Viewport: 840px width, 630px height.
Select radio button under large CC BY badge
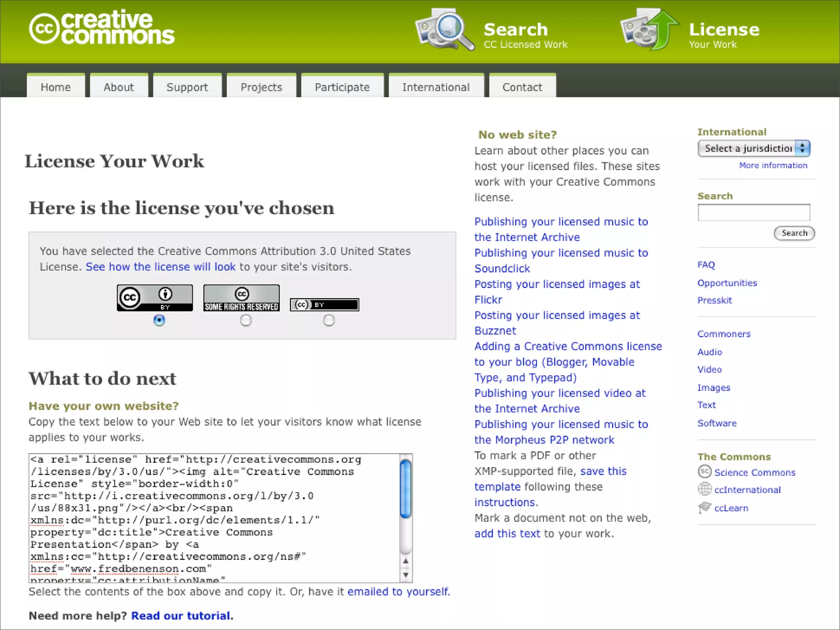pos(159,320)
